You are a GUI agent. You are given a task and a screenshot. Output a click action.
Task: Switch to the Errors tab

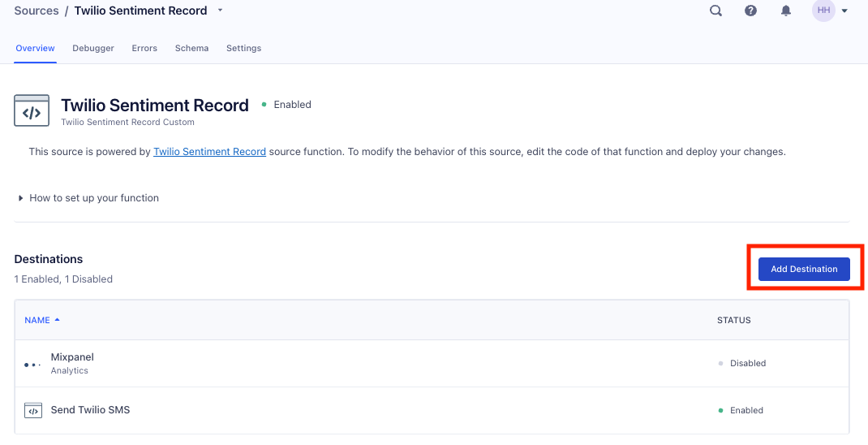[x=144, y=49]
